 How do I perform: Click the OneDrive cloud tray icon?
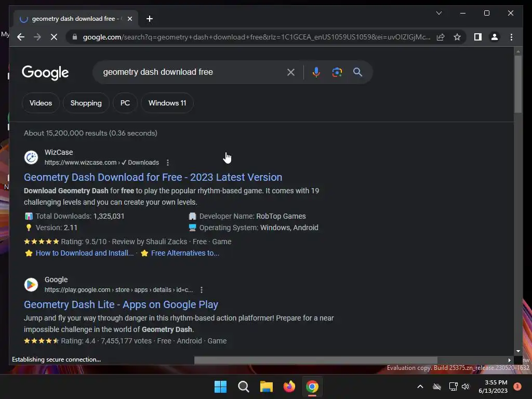coord(437,387)
